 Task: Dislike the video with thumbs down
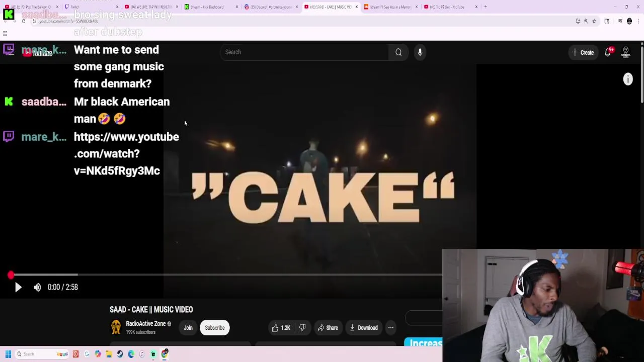[x=302, y=328]
